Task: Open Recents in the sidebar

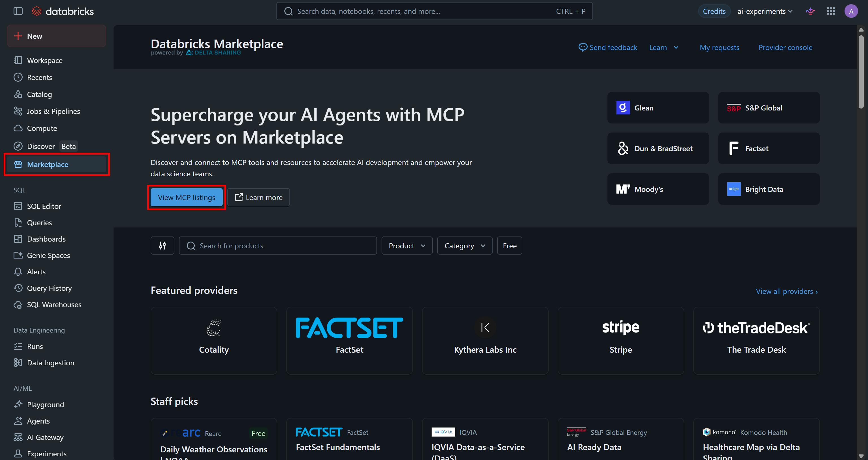Action: click(57, 77)
